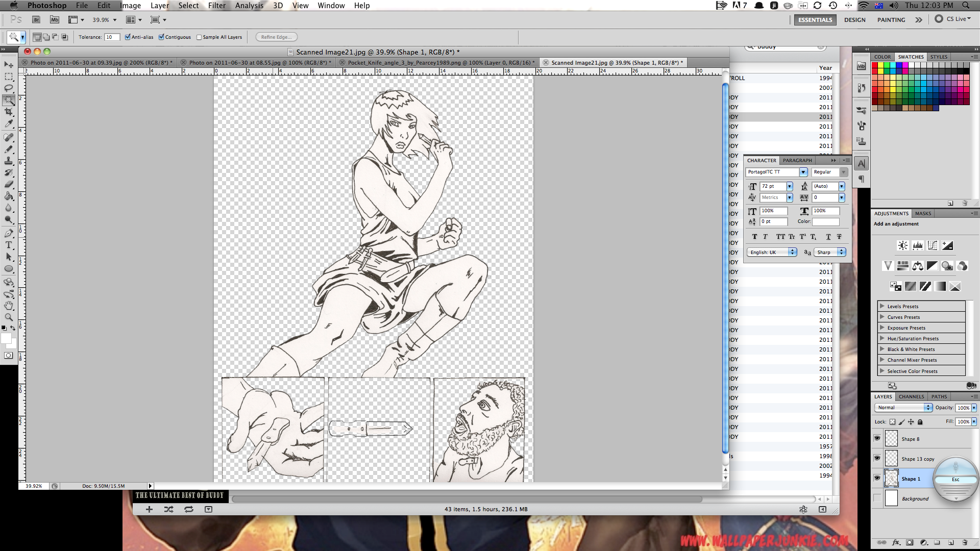Select the Essentials workspace
Screen dimensions: 980x551
(815, 20)
